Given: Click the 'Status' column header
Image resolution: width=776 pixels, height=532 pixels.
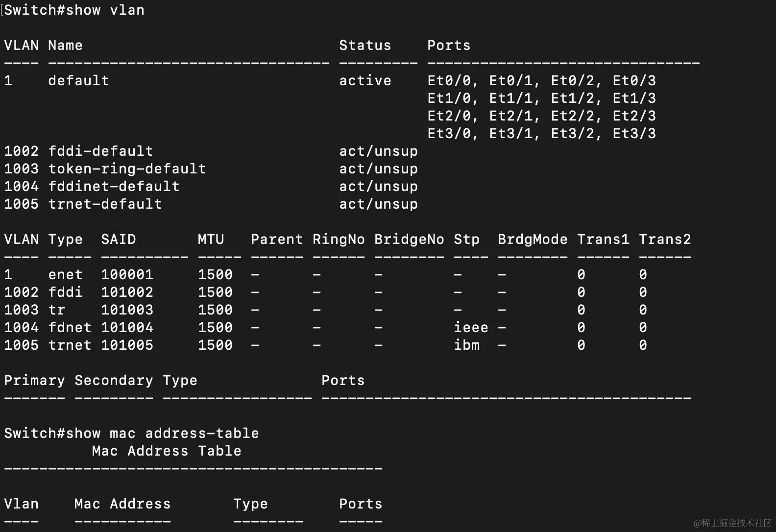Looking at the screenshot, I should click(x=365, y=46).
